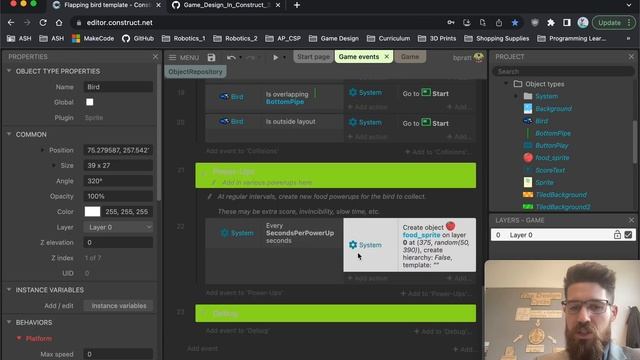Select the Bird object in Project

tap(541, 121)
